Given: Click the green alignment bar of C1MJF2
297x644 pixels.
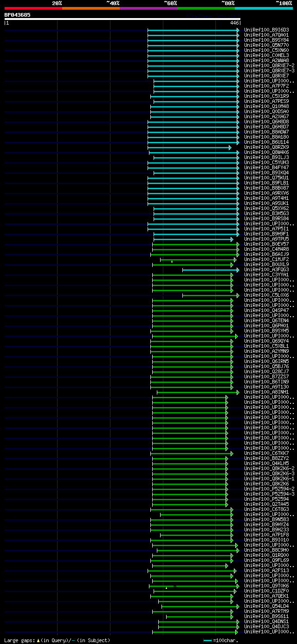Looking at the screenshot, I should click(198, 260).
